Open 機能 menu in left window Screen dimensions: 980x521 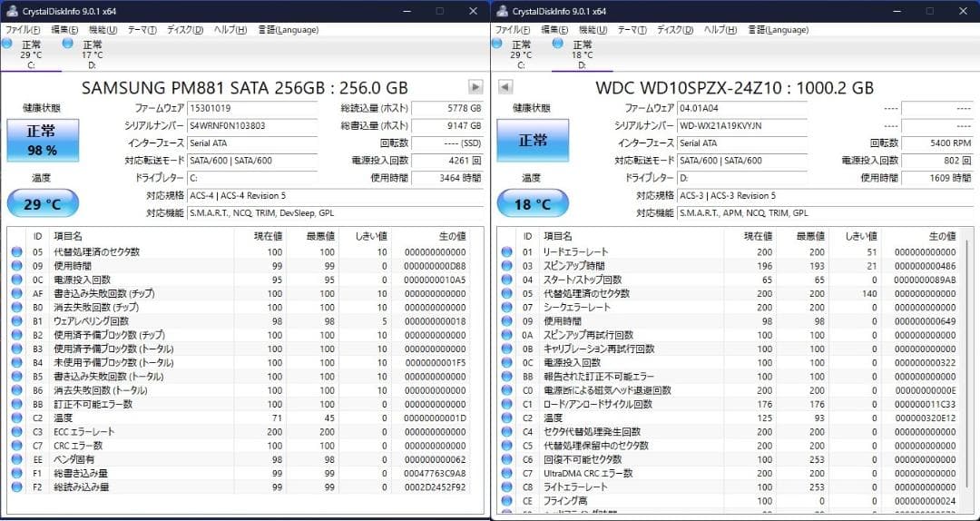pyautogui.click(x=103, y=30)
